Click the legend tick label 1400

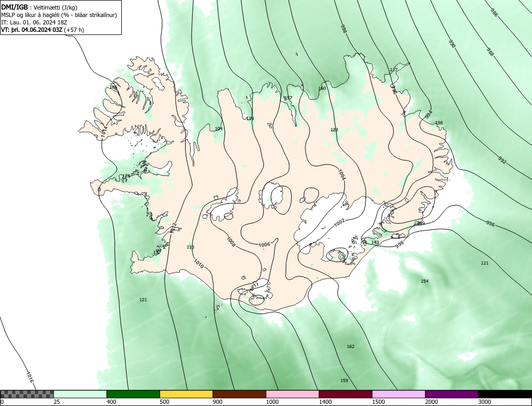click(325, 402)
